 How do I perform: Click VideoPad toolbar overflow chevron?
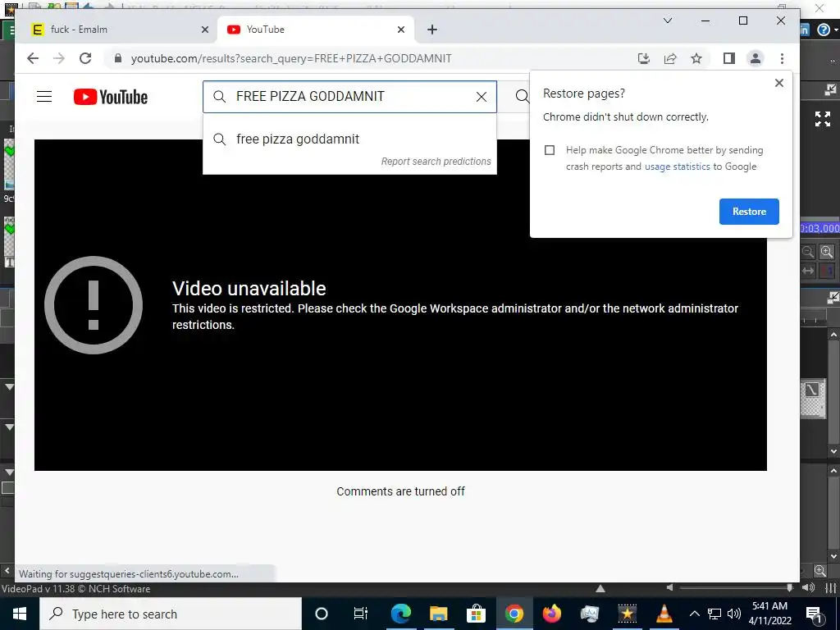tap(832, 62)
